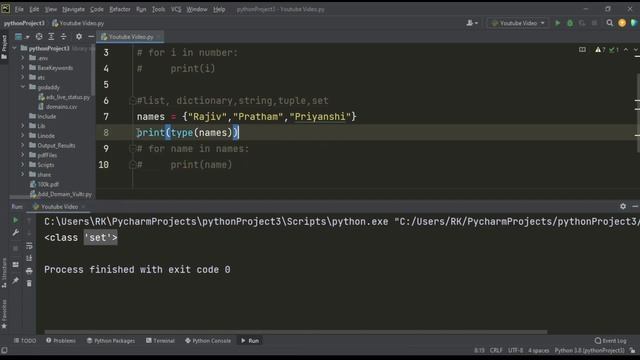640x360 pixels.
Task: Open Project panel settings gear
Action: tap(79, 37)
